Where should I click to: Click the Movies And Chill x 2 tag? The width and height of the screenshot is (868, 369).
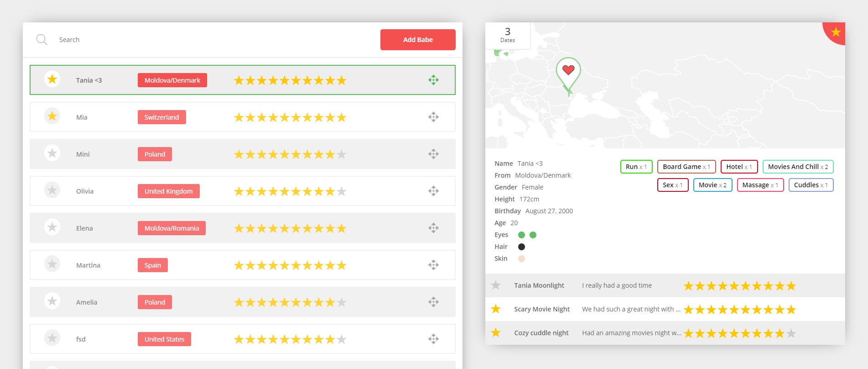(x=798, y=167)
